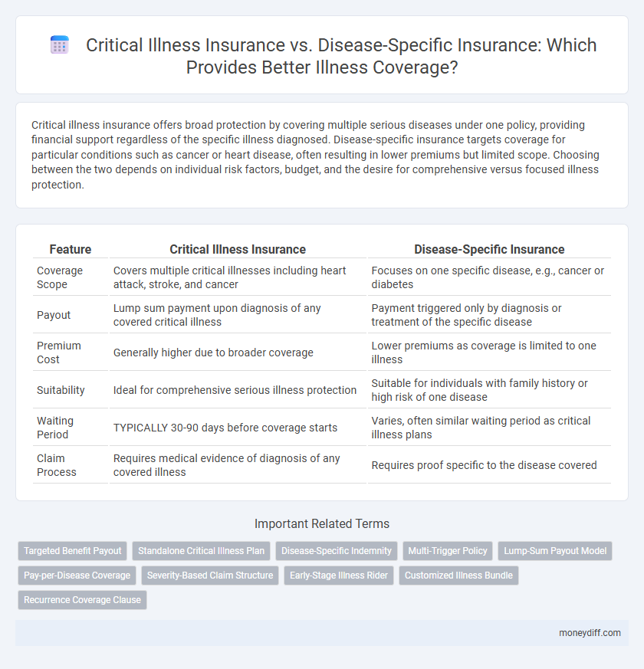Select the Coverage Scope row label
The height and width of the screenshot is (669, 644).
(59, 277)
